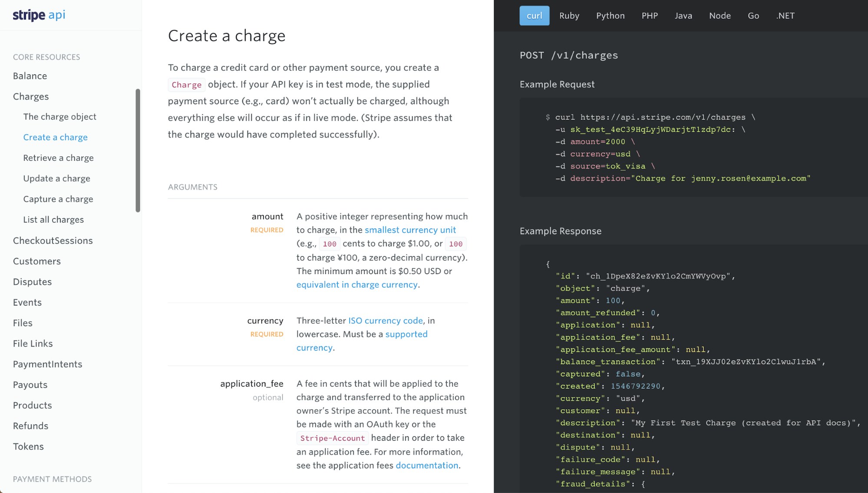The width and height of the screenshot is (868, 493).
Task: Select Retrieve a charge menu item
Action: coord(58,157)
